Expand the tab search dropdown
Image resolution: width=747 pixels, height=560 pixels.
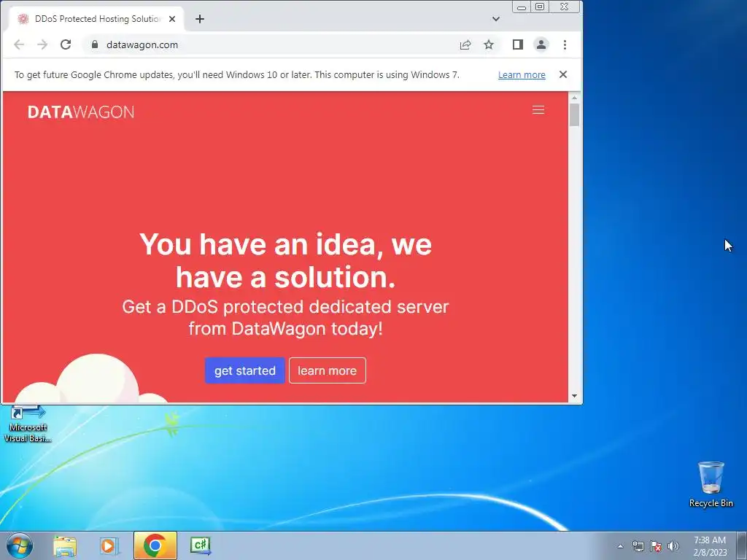click(x=496, y=19)
